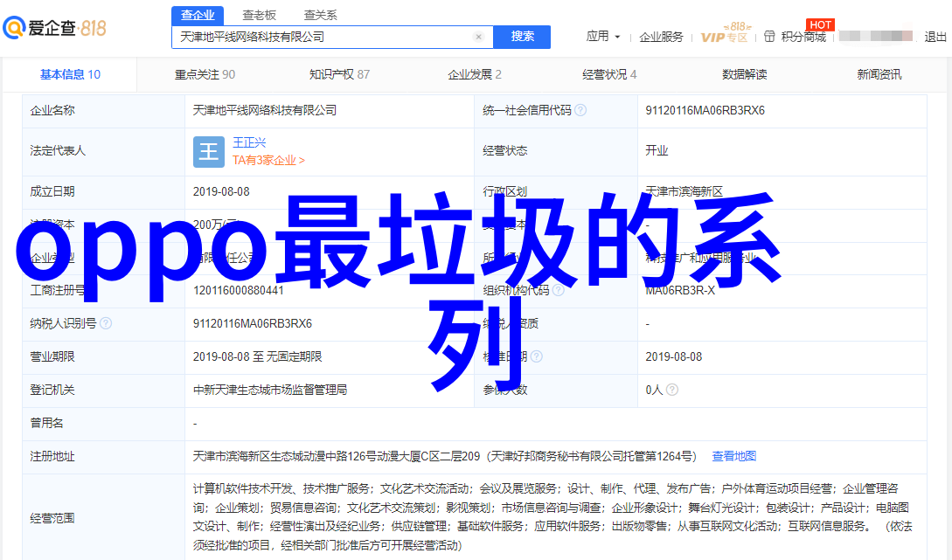The width and height of the screenshot is (952, 560).
Task: Select the code in the 纳税人识别号 row
Action: click(x=253, y=324)
